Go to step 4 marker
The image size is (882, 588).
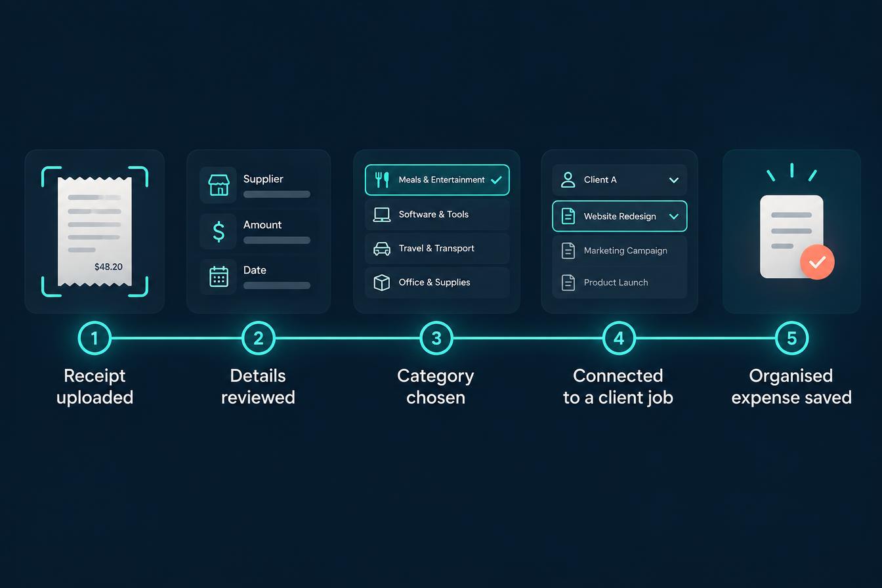tap(619, 338)
